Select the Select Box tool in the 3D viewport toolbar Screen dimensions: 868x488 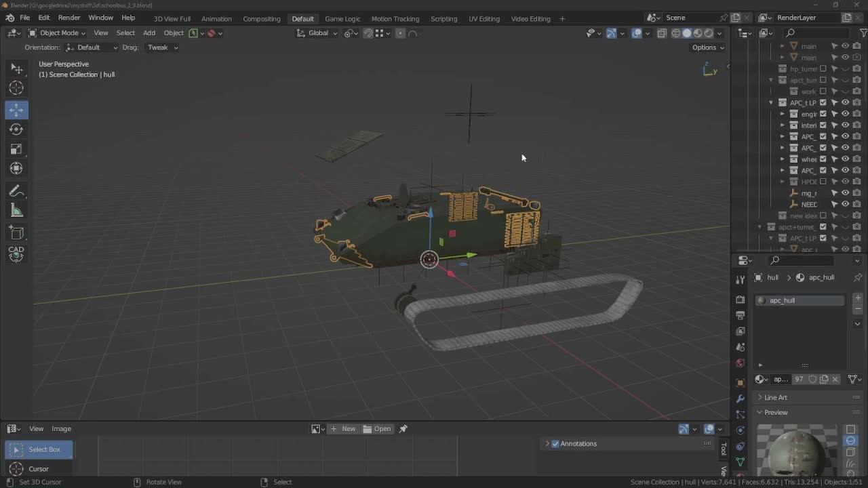[x=16, y=68]
